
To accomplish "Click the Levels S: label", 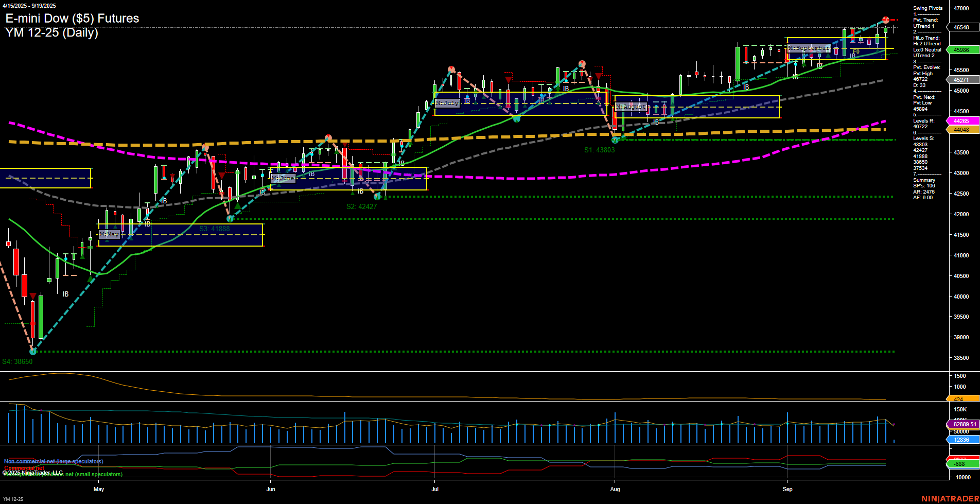I will coord(923,138).
